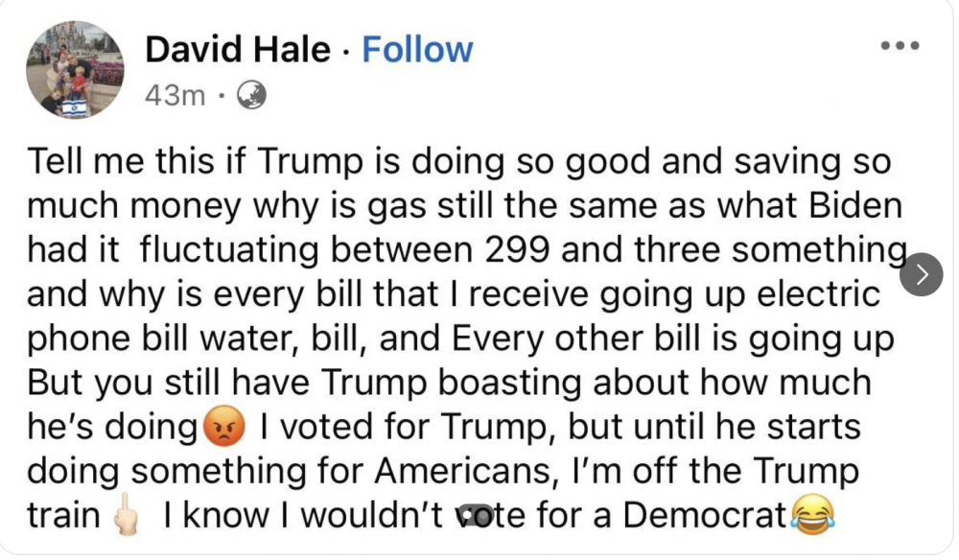The width and height of the screenshot is (959, 560).
Task: Click the middle finger emoji
Action: [x=125, y=518]
